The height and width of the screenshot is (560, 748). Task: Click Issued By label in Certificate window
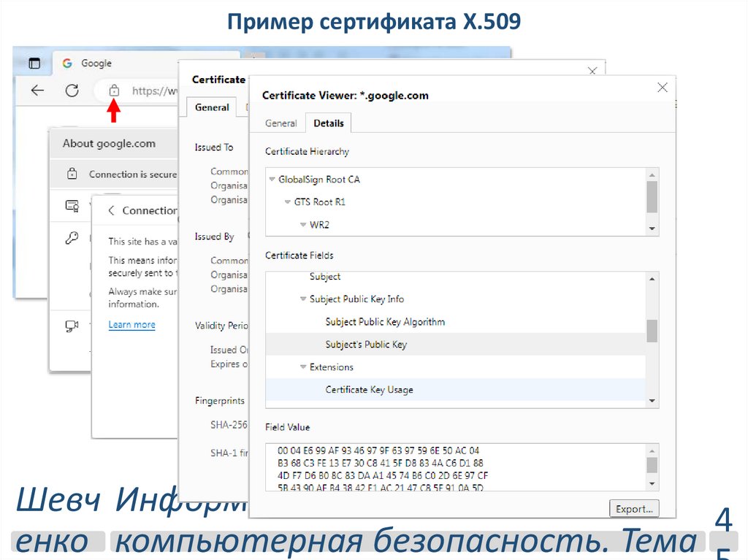[214, 237]
